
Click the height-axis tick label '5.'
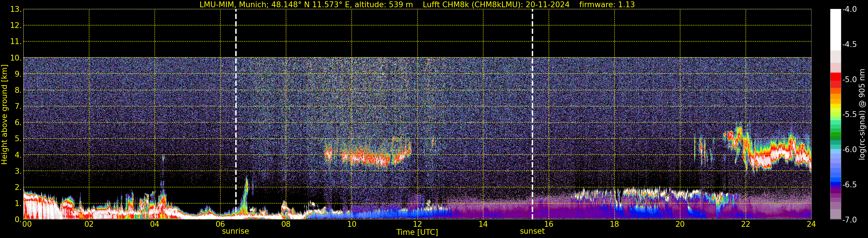(18, 139)
